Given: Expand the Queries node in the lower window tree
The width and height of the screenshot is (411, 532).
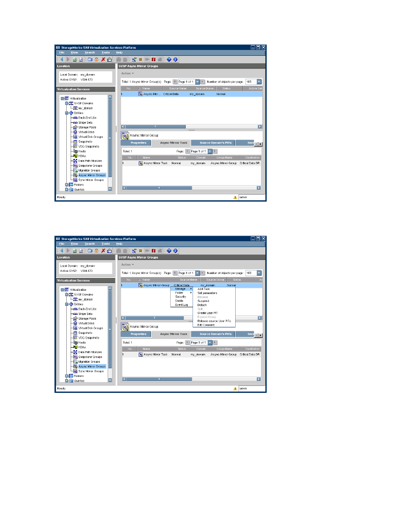Looking at the screenshot, I should click(67, 381).
